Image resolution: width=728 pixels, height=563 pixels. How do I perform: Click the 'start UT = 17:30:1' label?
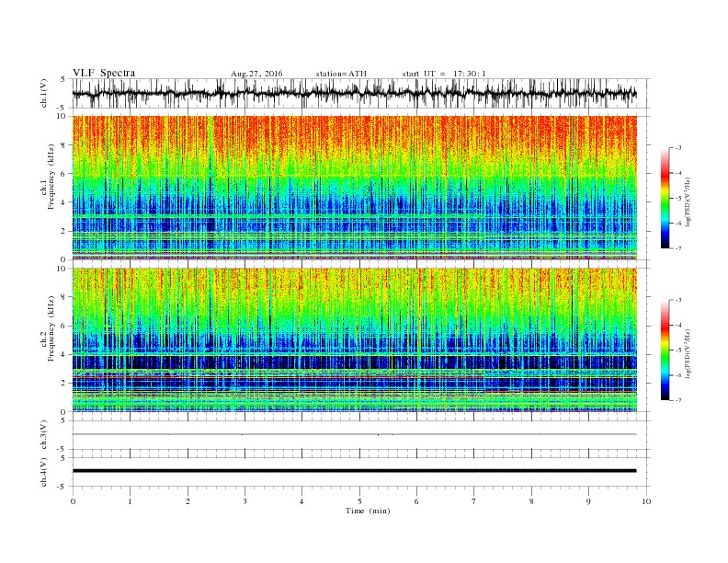tap(444, 74)
